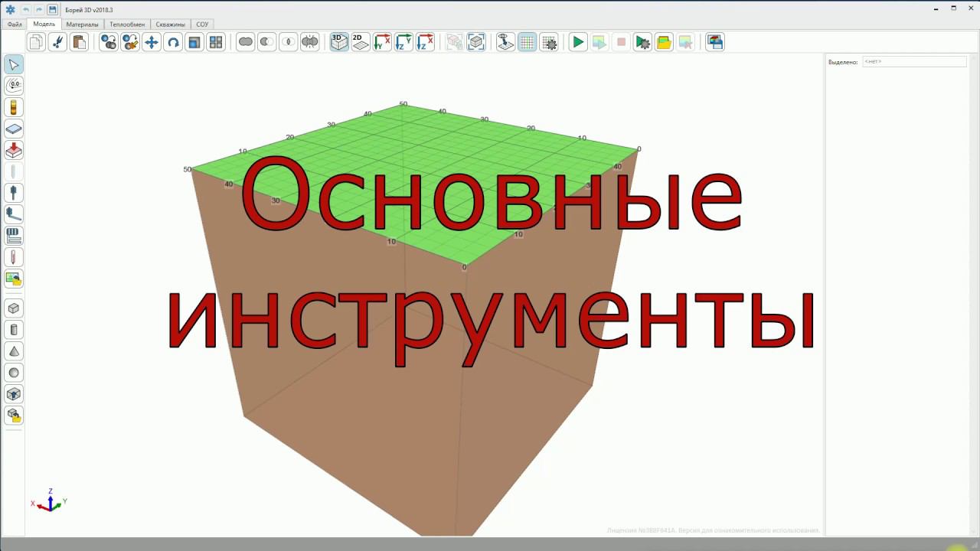Click the blue flat layer tool

14,129
